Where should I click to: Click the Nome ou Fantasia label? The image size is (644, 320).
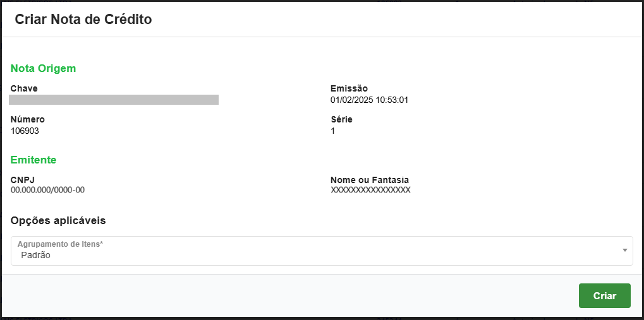[x=370, y=180]
